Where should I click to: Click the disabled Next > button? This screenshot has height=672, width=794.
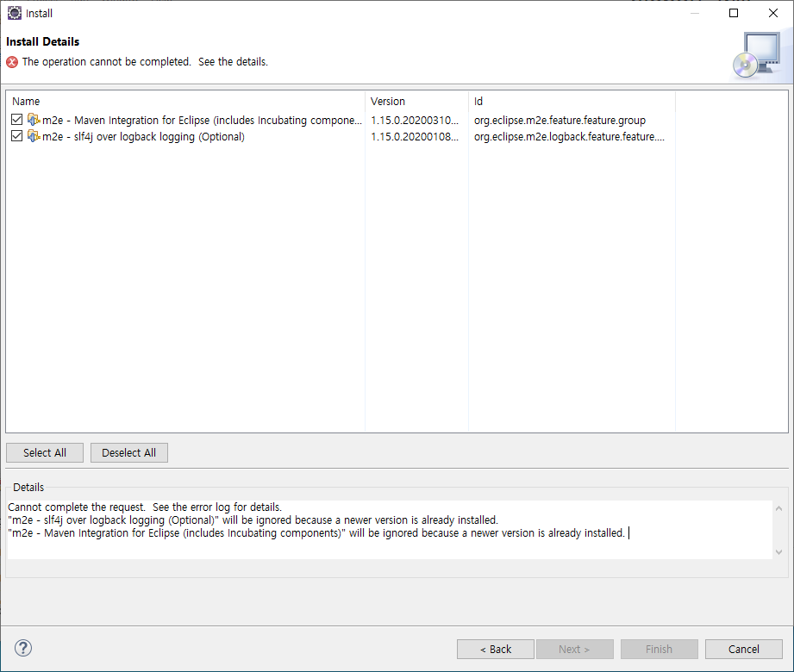(575, 649)
